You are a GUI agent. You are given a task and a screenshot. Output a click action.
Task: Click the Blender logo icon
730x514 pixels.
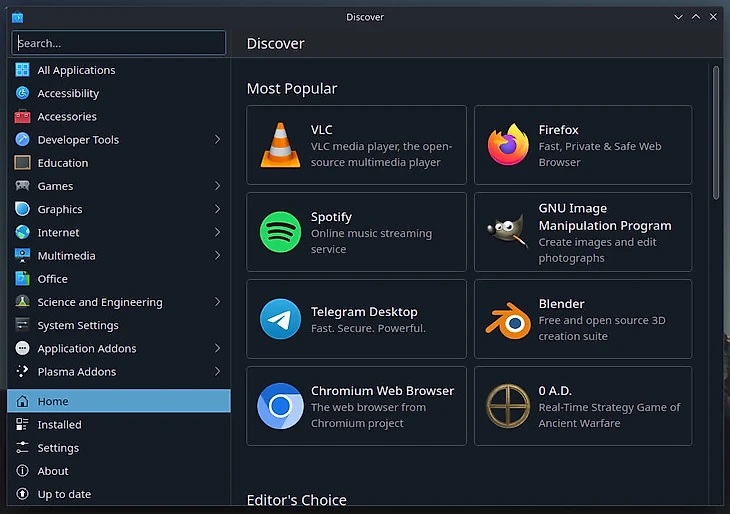pos(508,319)
